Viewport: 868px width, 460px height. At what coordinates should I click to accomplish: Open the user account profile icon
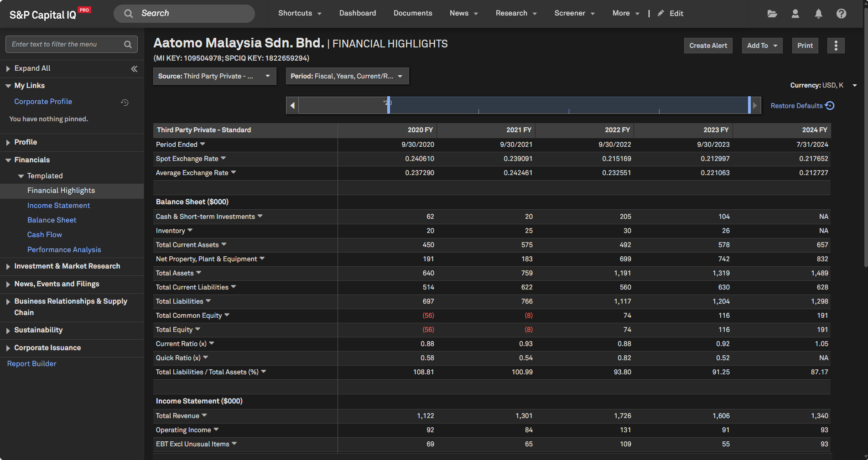tap(795, 14)
